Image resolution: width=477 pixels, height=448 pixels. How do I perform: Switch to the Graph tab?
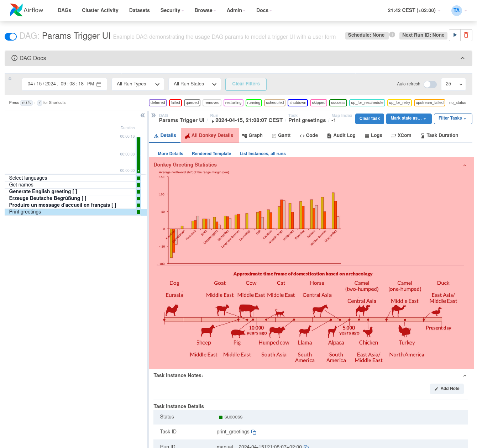(252, 136)
